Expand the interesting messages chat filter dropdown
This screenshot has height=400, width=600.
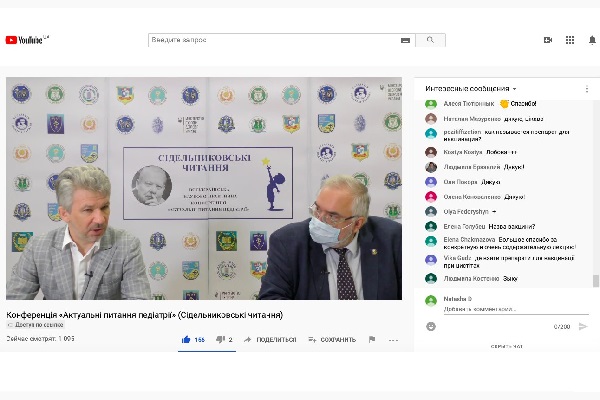[471, 89]
